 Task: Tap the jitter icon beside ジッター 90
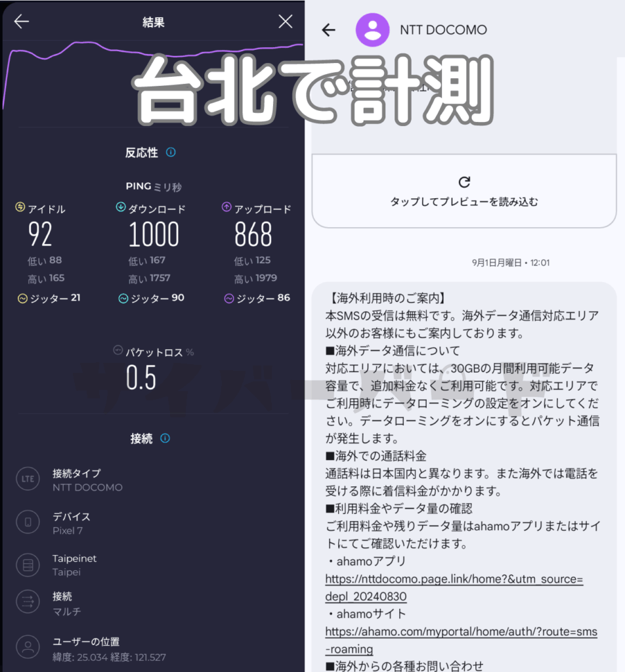coord(123,299)
